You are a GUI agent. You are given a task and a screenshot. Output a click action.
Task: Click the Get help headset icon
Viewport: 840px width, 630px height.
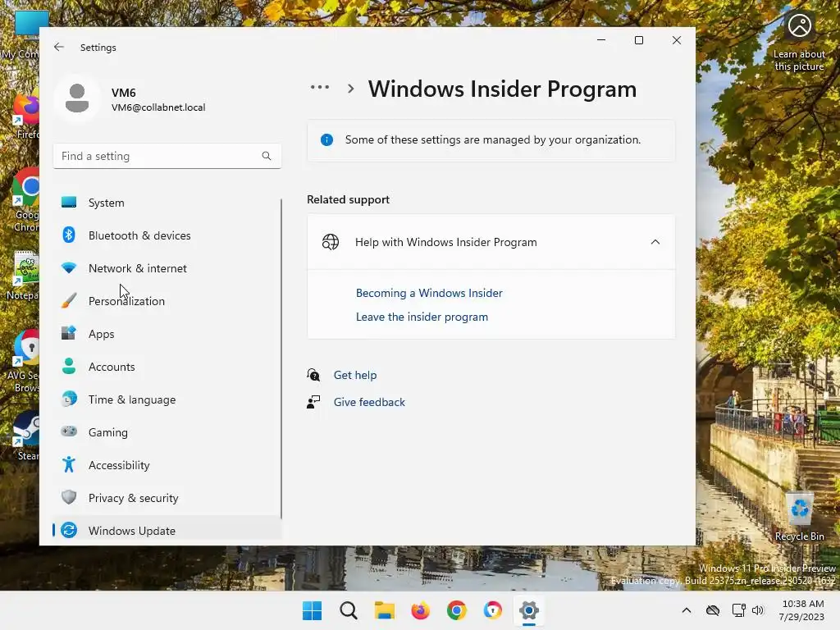pos(313,375)
